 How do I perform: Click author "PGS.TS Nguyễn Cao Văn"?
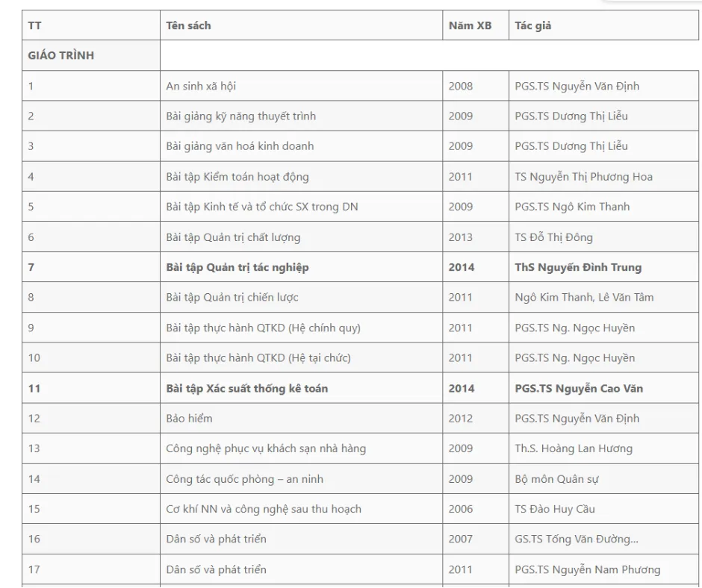tap(579, 388)
